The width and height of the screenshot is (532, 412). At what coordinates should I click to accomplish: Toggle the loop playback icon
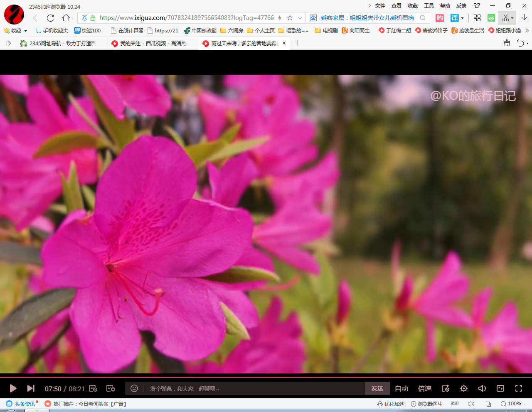(x=446, y=388)
